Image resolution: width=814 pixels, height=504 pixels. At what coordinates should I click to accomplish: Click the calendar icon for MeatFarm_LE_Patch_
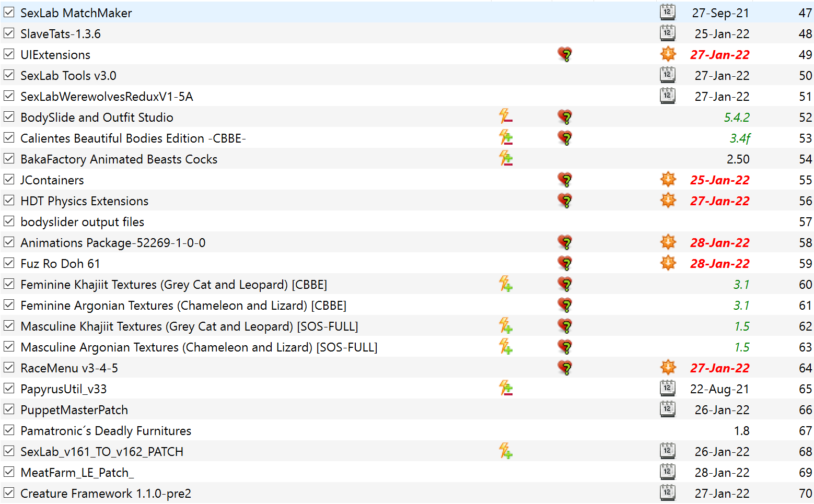[668, 472]
